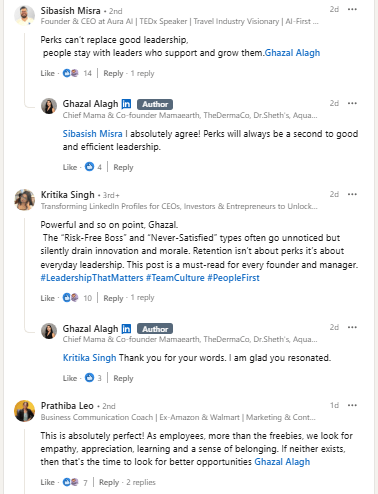The height and width of the screenshot is (494, 378).
Task: Open more options on Sibasish Misra's comment
Action: coord(352,9)
